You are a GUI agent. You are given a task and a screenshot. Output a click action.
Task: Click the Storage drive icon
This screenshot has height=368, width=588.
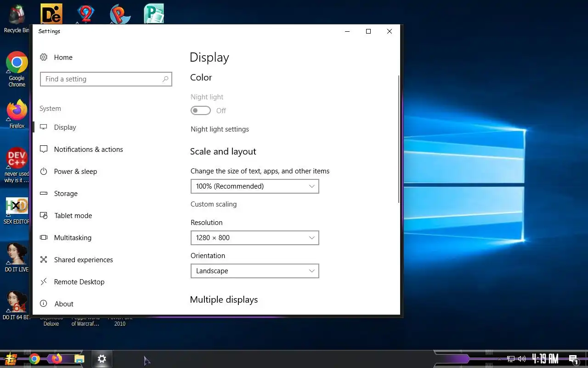point(44,193)
